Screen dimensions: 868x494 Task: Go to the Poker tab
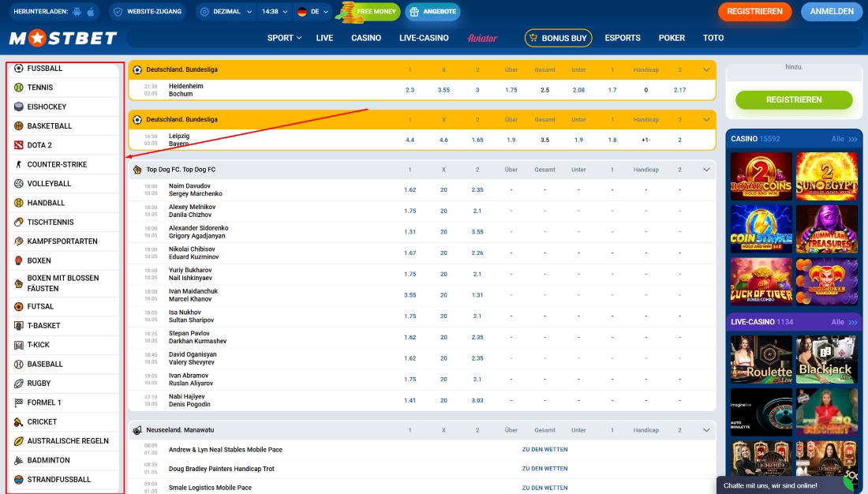coord(672,38)
